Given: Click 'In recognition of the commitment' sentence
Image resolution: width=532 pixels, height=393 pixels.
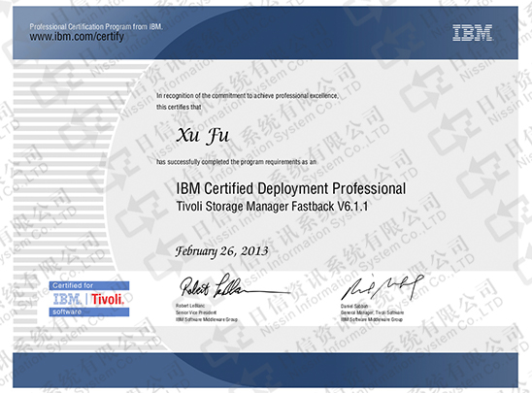Looking at the screenshot, I should pyautogui.click(x=248, y=96).
